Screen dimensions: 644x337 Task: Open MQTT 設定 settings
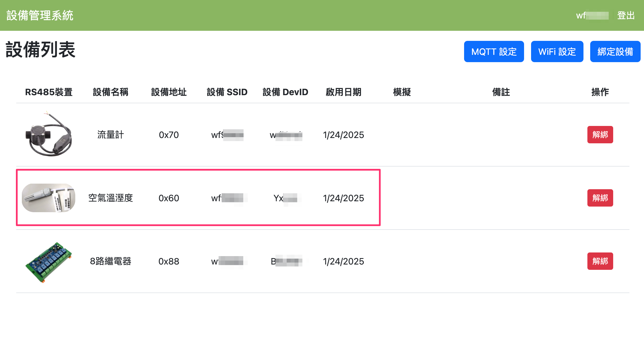point(494,52)
